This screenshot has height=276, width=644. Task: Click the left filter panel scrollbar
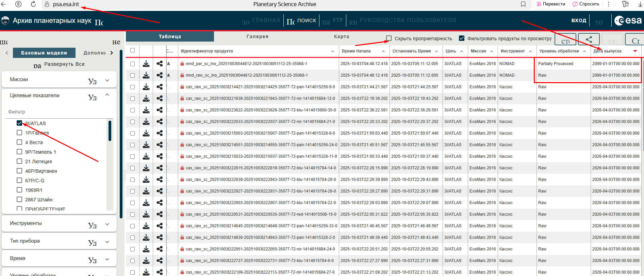point(121,134)
